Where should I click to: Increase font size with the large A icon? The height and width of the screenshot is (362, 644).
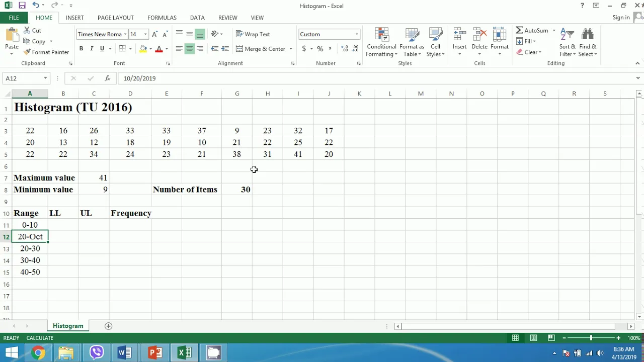[155, 34]
